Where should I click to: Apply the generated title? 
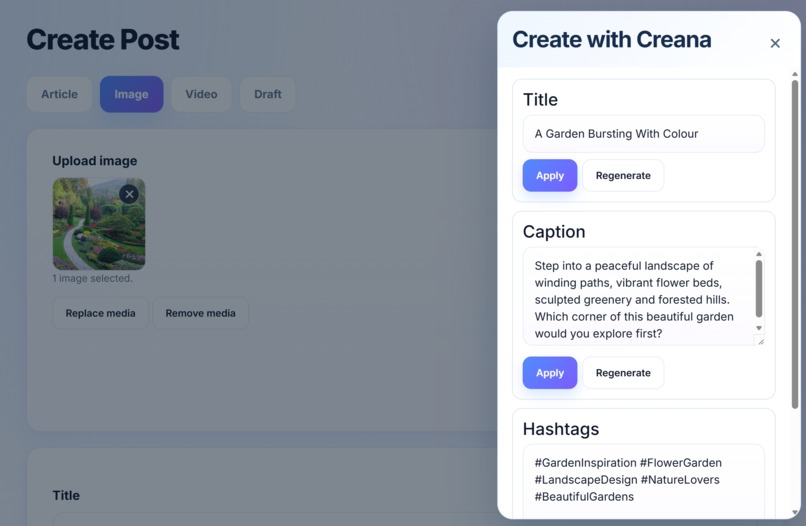(x=550, y=175)
